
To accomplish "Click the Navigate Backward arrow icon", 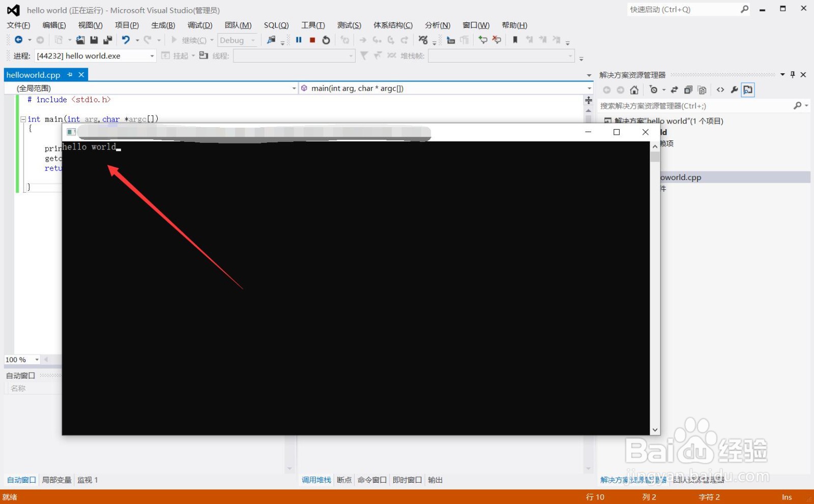I will pyautogui.click(x=18, y=40).
